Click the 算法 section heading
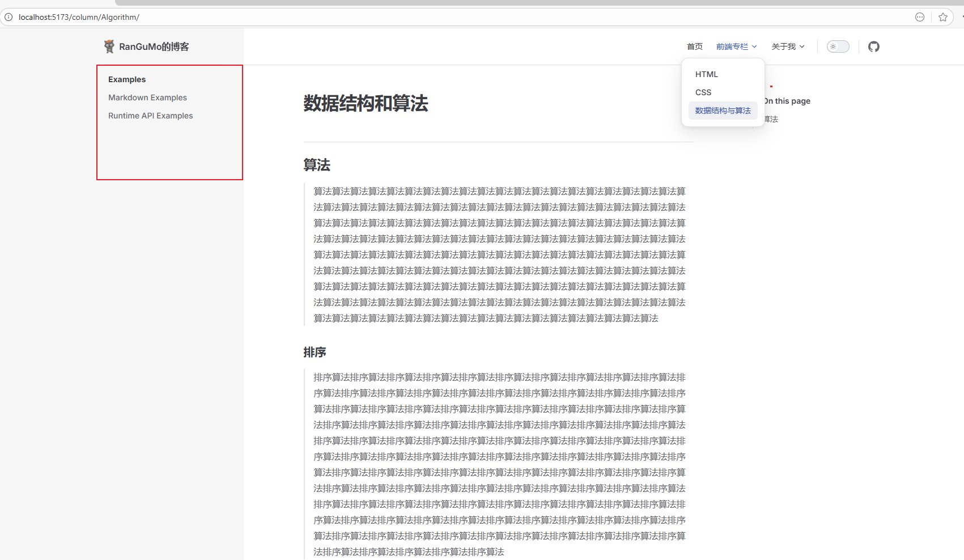 click(x=317, y=165)
